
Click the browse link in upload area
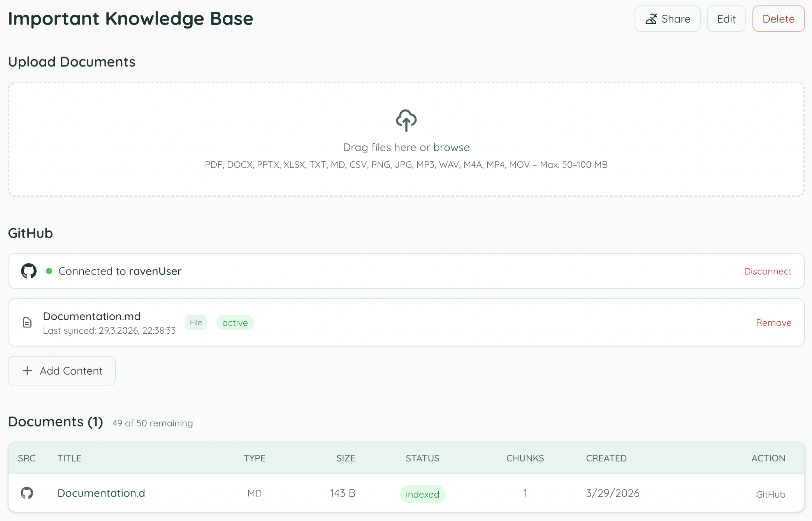[x=451, y=148]
